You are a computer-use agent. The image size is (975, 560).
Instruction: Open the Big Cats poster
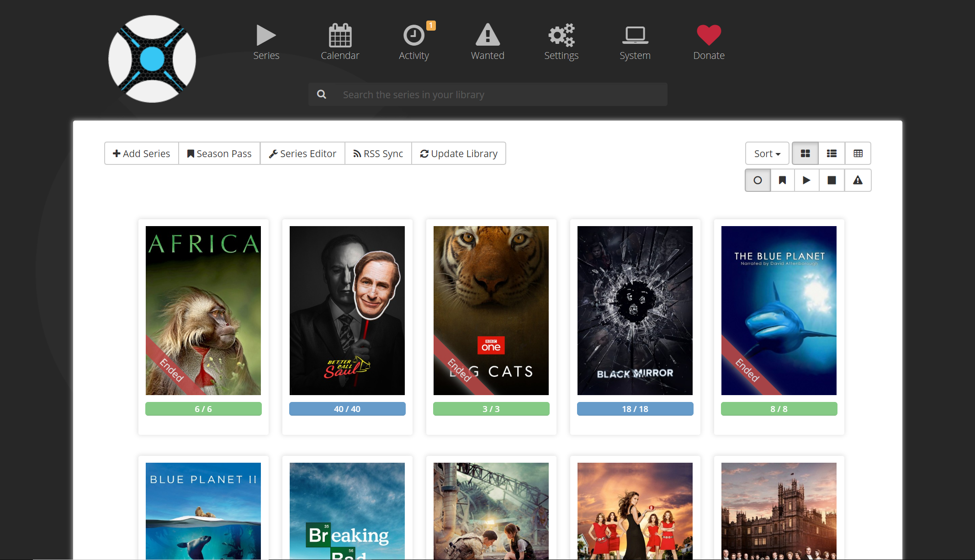coord(491,311)
